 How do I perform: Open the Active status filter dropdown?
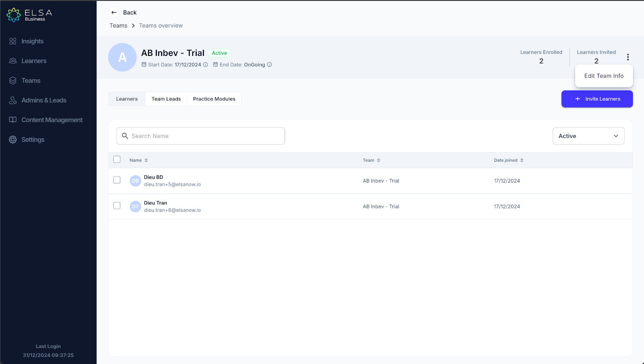[588, 136]
